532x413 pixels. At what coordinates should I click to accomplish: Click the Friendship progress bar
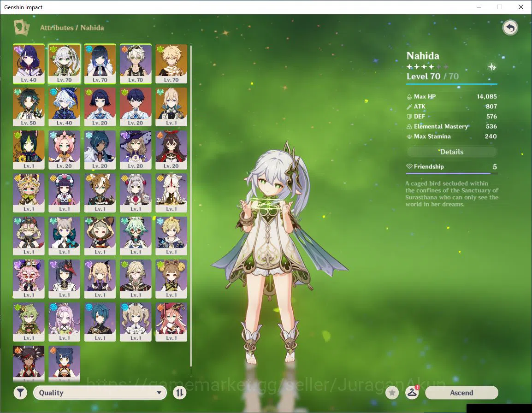coord(452,173)
